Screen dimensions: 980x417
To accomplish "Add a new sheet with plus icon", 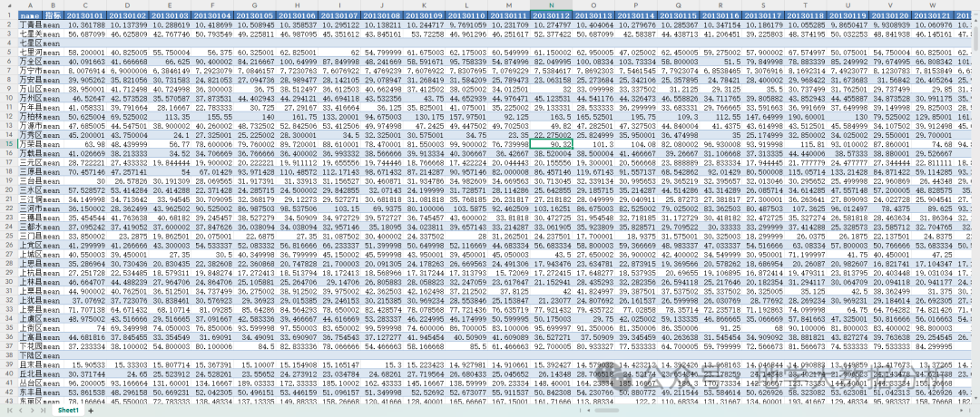I will pyautogui.click(x=91, y=411).
